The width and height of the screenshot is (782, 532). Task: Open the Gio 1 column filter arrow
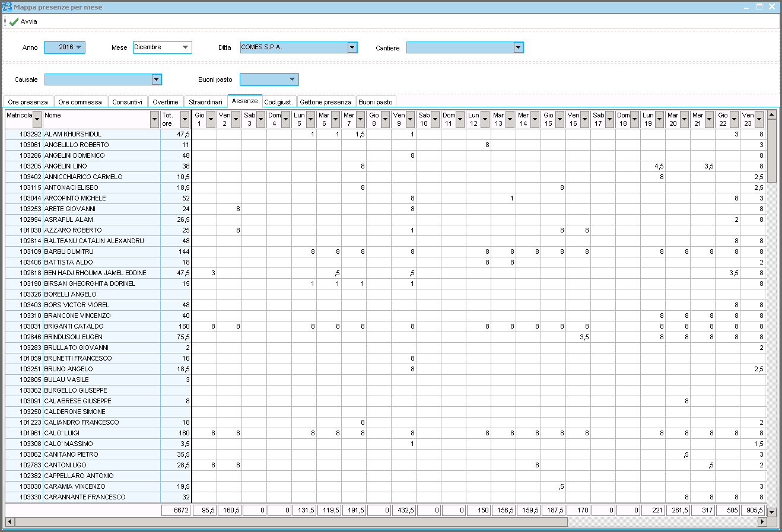coord(211,119)
